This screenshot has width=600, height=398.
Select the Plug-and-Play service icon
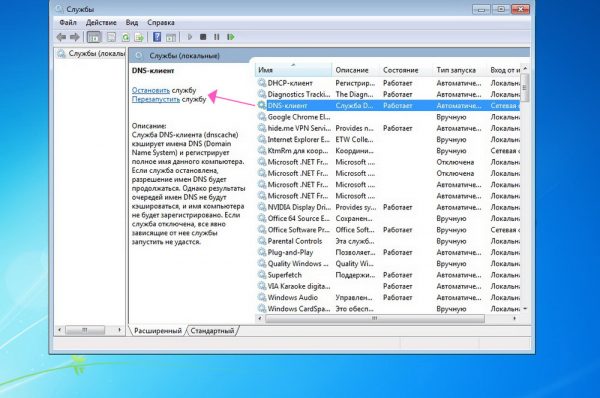pos(262,252)
